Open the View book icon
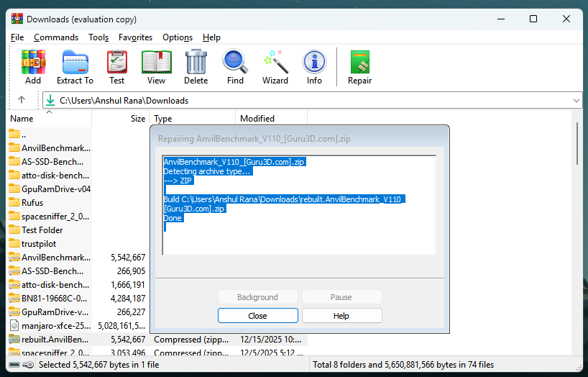 [x=157, y=62]
